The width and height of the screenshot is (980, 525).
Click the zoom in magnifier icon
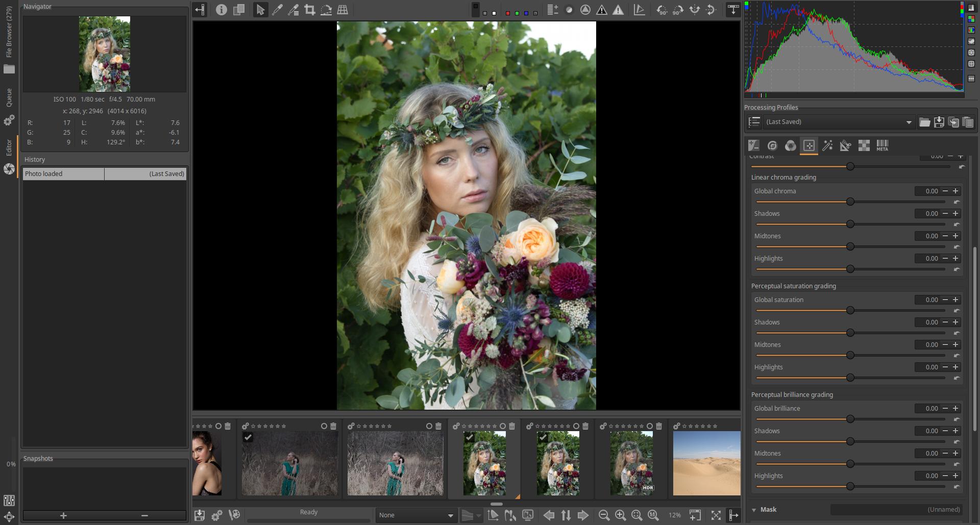(620, 515)
